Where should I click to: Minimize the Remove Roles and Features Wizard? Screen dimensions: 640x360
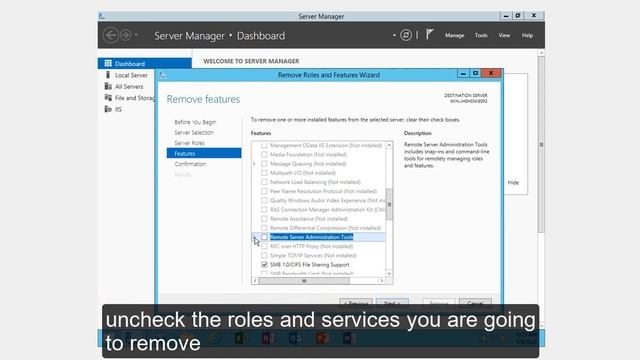pyautogui.click(x=463, y=73)
